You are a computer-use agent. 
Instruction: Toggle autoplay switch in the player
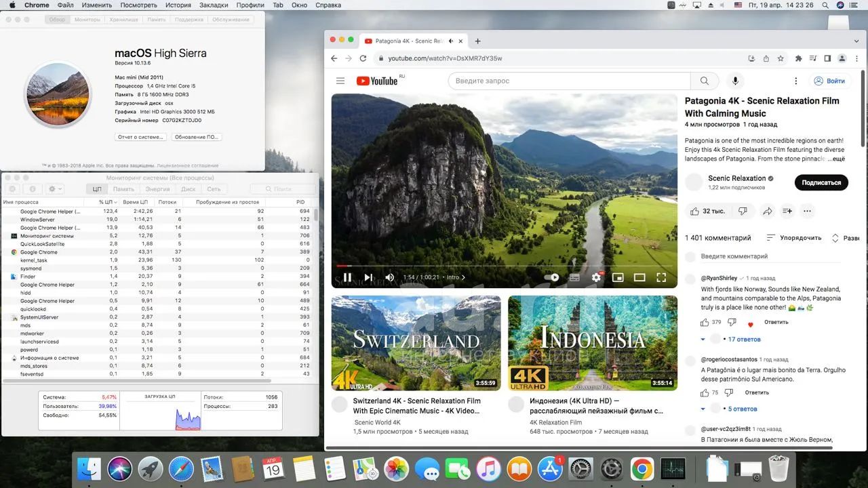tap(551, 277)
